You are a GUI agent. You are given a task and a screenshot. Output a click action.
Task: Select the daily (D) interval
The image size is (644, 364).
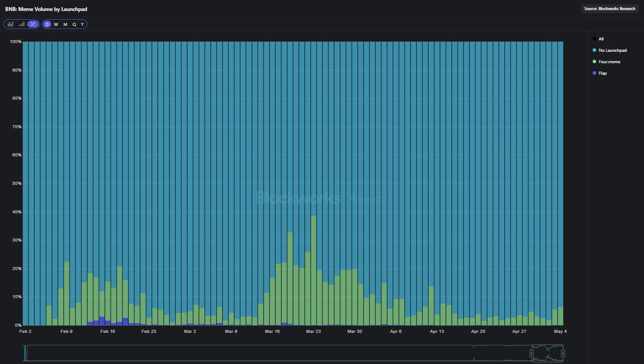pyautogui.click(x=47, y=24)
